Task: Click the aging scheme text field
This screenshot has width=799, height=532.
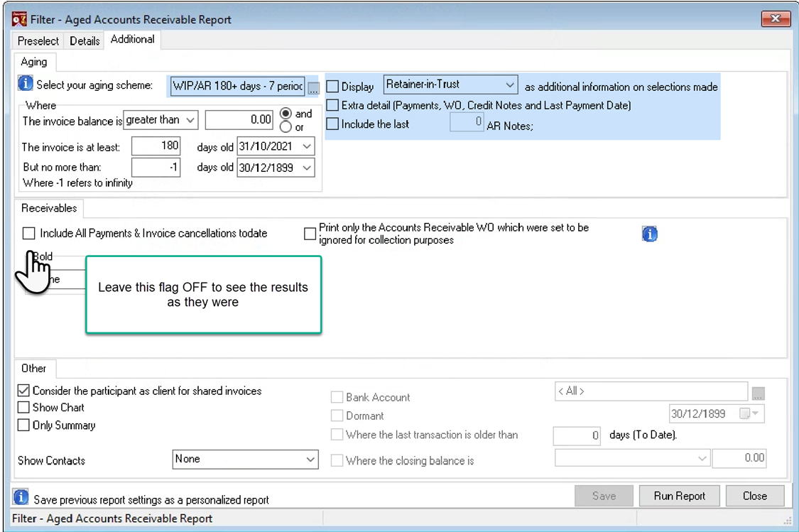Action: (x=237, y=86)
